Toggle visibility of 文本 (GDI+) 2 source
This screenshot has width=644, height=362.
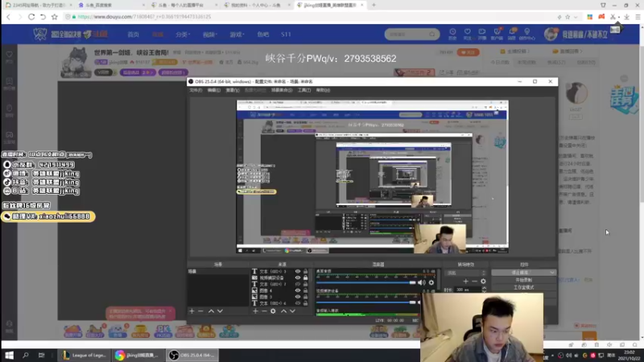click(x=298, y=284)
